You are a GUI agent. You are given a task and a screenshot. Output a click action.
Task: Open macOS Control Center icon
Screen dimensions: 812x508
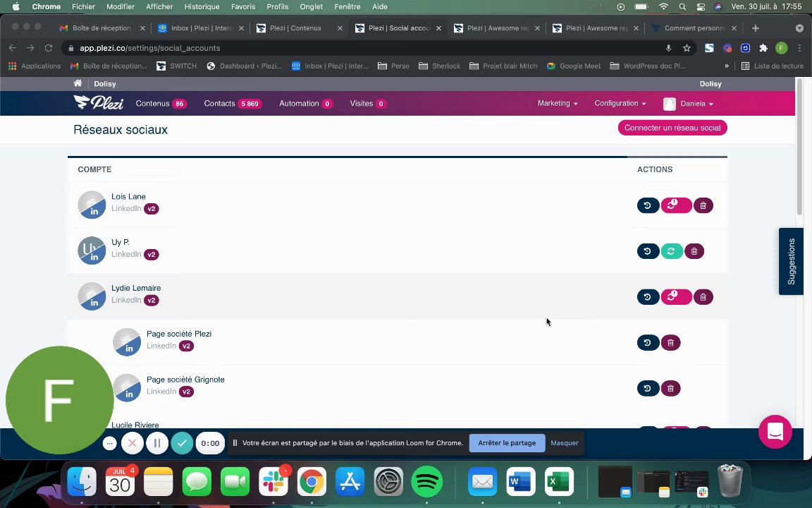pos(701,7)
